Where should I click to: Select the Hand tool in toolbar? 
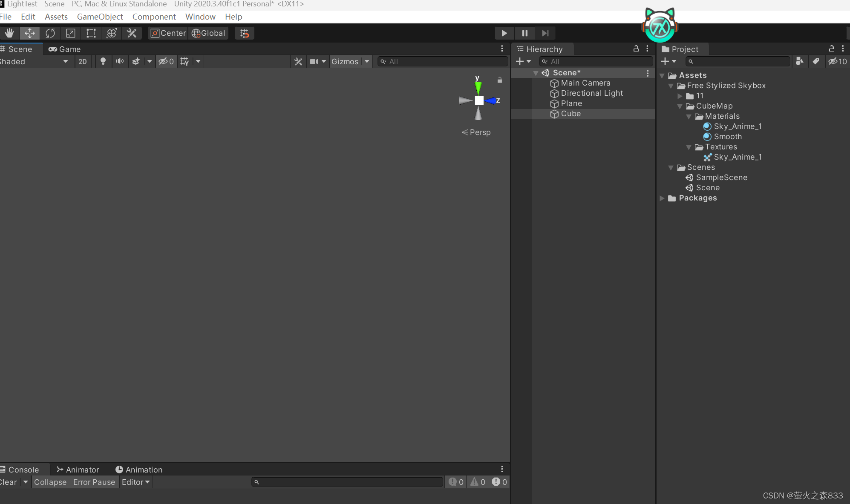coord(9,33)
